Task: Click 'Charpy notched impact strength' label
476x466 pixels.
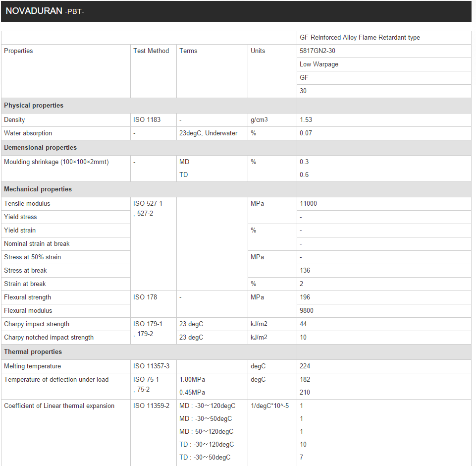Action: (49, 337)
